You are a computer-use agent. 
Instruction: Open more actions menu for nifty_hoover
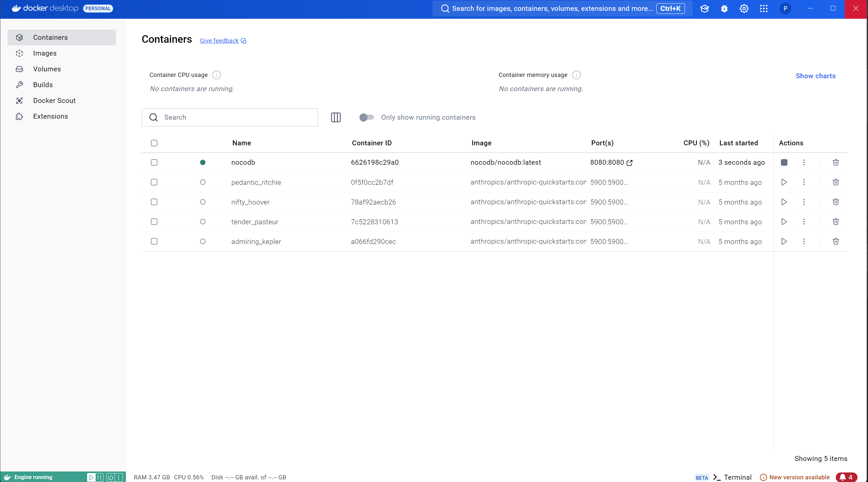(804, 202)
